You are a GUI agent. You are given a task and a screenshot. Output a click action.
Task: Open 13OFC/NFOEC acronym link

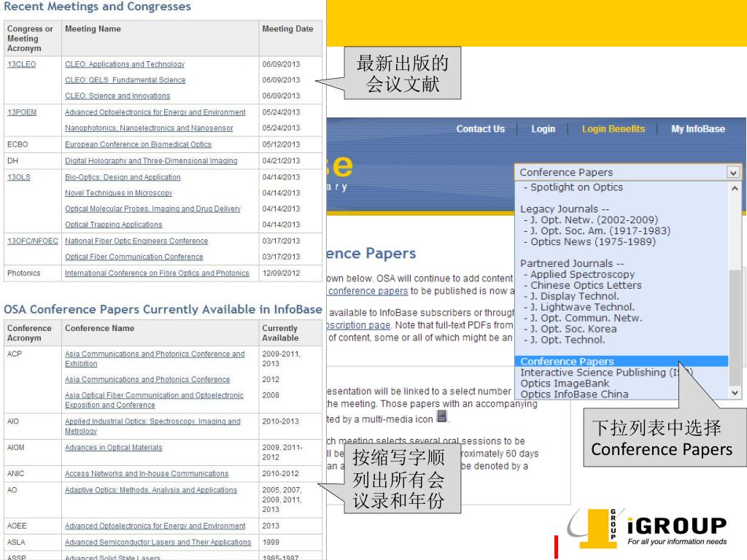pos(33,241)
